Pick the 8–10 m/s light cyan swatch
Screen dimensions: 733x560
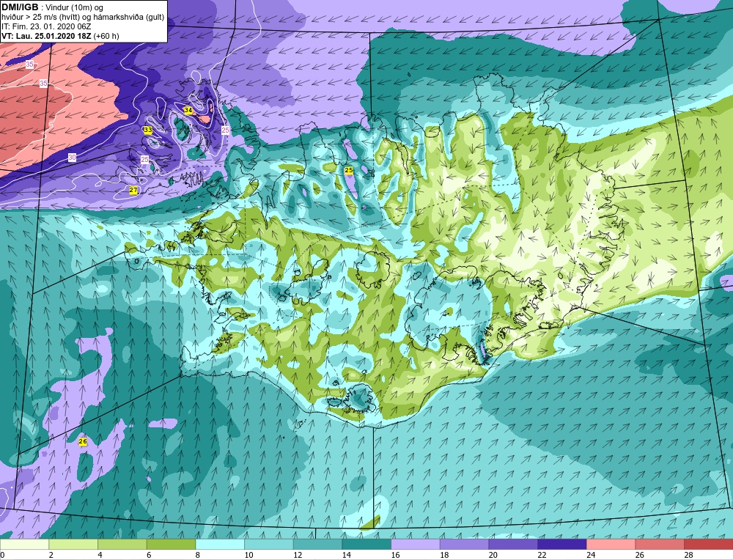pyautogui.click(x=220, y=544)
